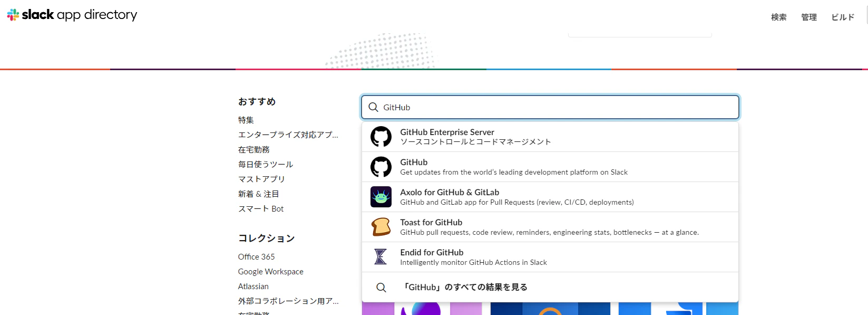Open スマート Bot sidebar link
Image resolution: width=868 pixels, height=315 pixels.
click(x=261, y=208)
